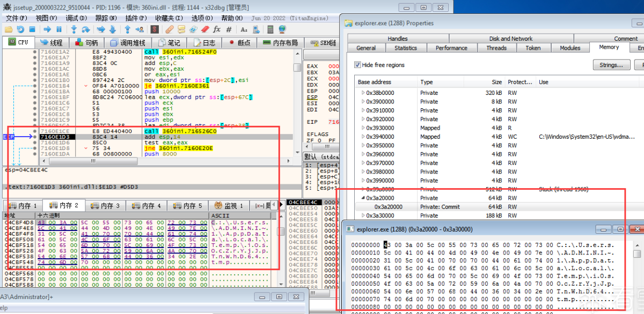This screenshot has width=644, height=314.
Task: Expand the 0x3a30000 memory region
Action: tap(363, 215)
